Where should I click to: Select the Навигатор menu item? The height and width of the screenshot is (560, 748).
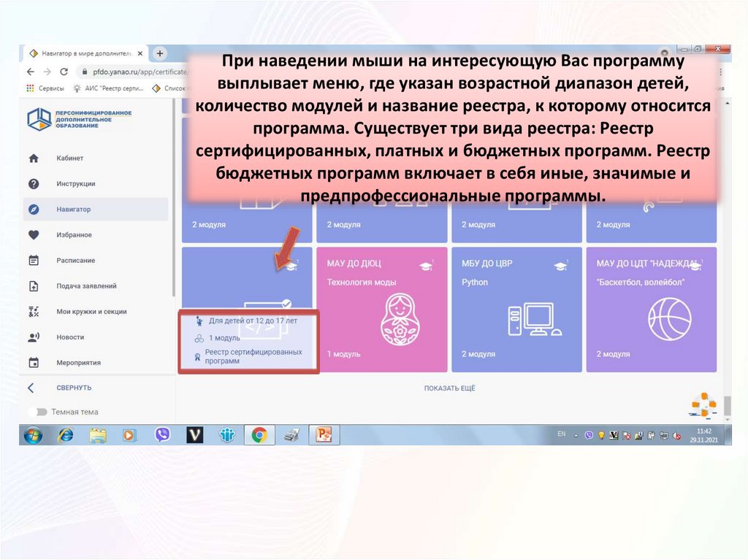click(96, 210)
